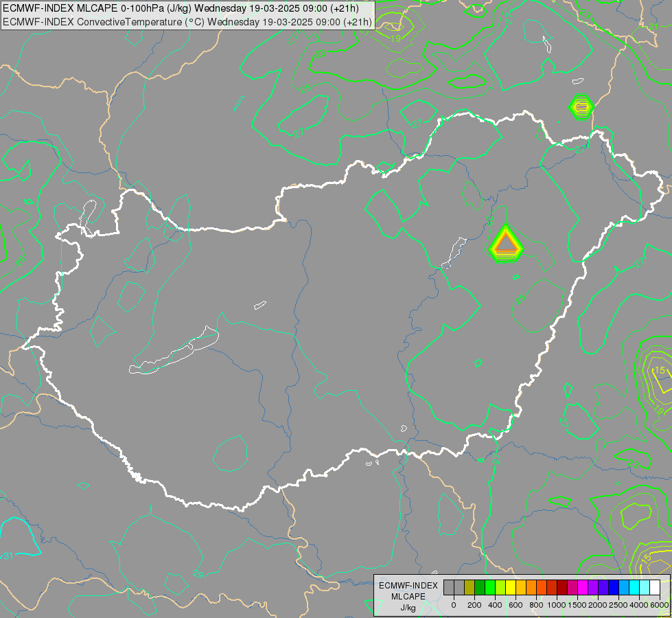Viewport: 672px width, 618px height.
Task: Click the legend value '6000'
Action: [660, 605]
